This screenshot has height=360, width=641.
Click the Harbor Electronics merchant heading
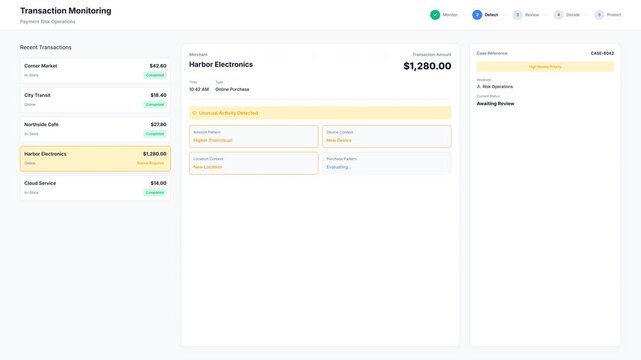click(x=221, y=65)
